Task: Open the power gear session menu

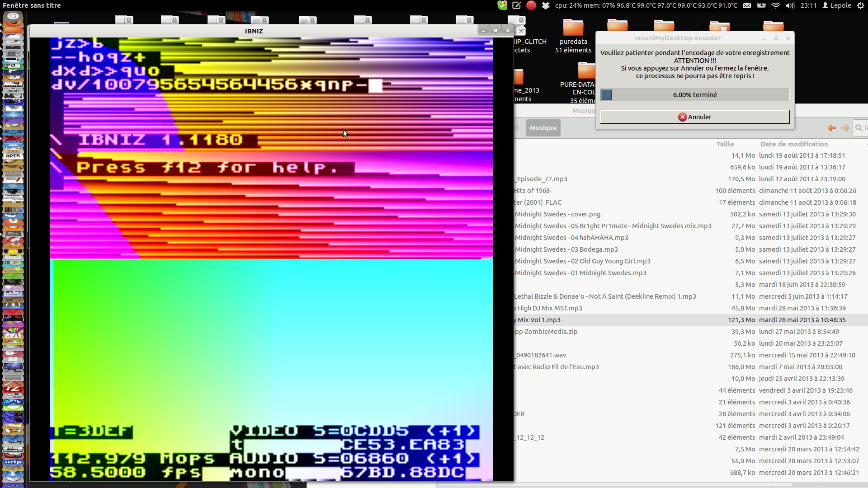Action: (860, 5)
